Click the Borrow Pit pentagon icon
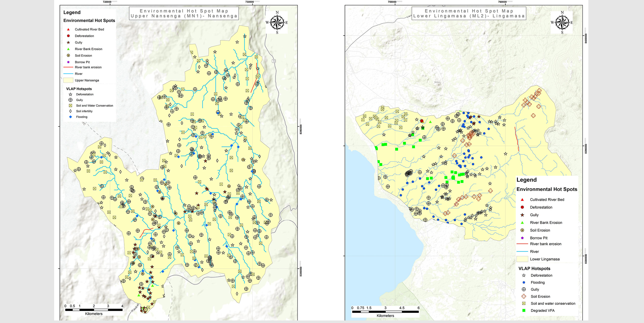The width and height of the screenshot is (644, 323). point(68,62)
